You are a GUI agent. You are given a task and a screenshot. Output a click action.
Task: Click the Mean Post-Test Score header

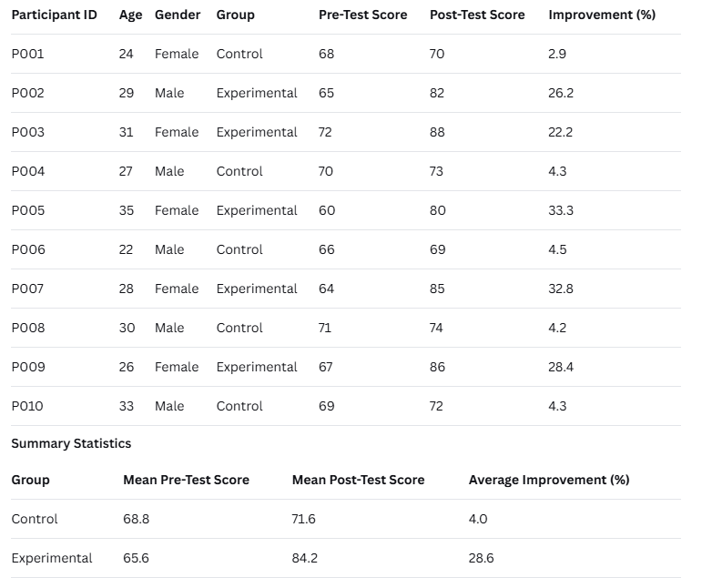[358, 480]
